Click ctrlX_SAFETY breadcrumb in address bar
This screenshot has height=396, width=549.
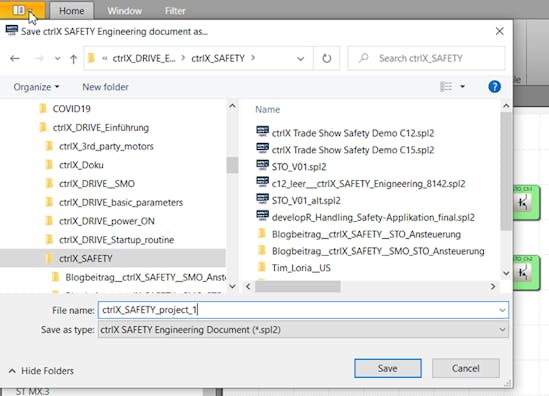click(218, 58)
